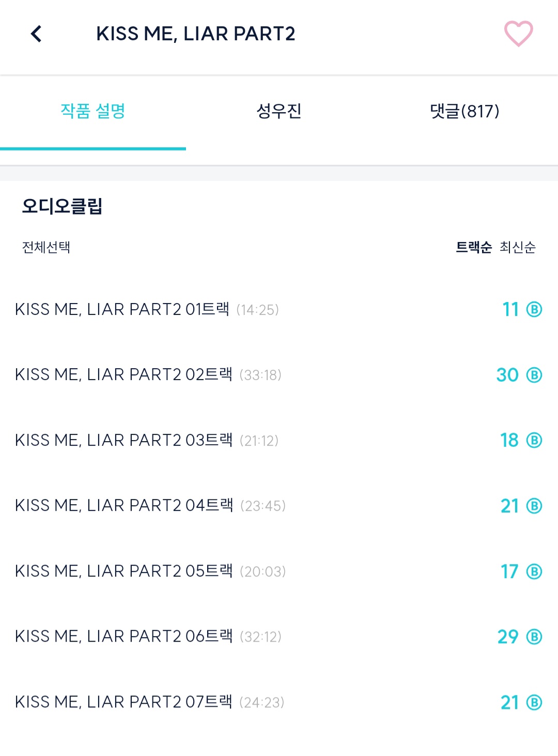Click the coin icon for 01트랙

point(534,310)
